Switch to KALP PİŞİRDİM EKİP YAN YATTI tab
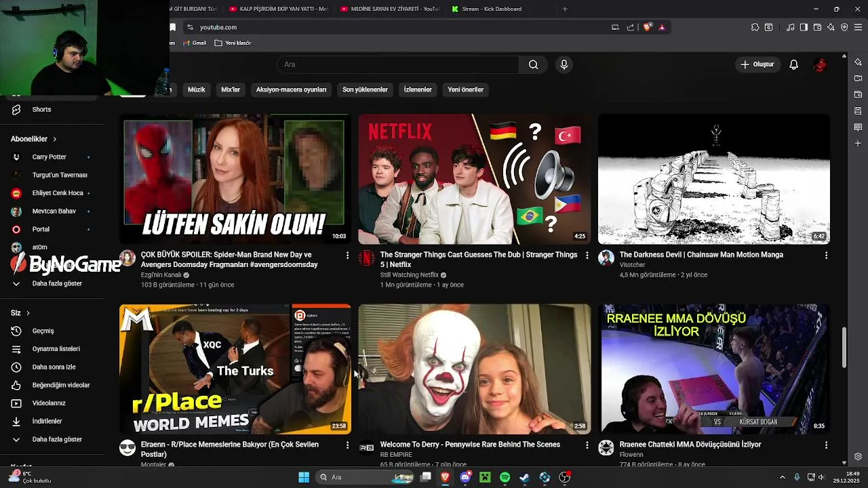Viewport: 868px width, 488px height. coord(278,9)
